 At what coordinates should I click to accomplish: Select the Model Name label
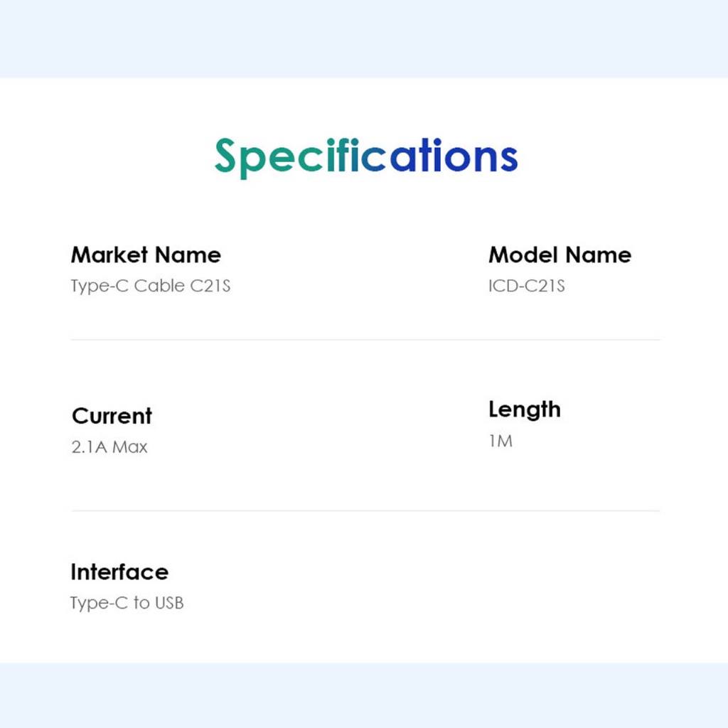click(560, 255)
